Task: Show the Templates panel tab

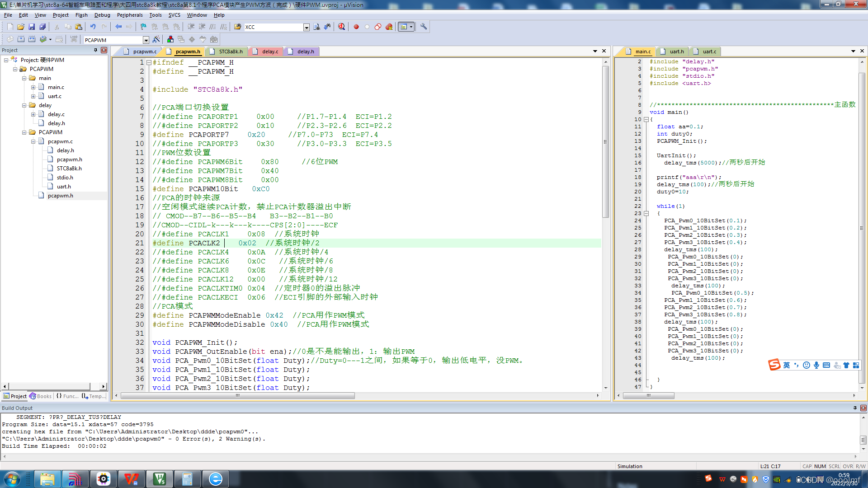Action: (94, 396)
